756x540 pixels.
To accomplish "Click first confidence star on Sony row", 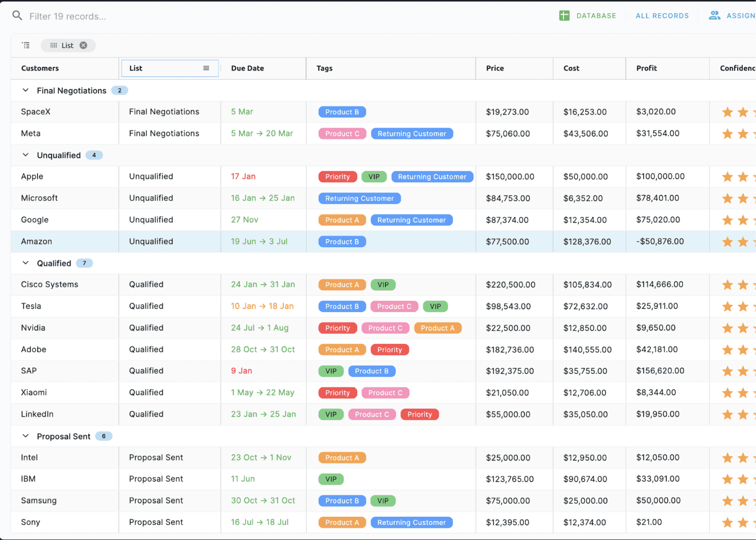I will pyautogui.click(x=728, y=522).
